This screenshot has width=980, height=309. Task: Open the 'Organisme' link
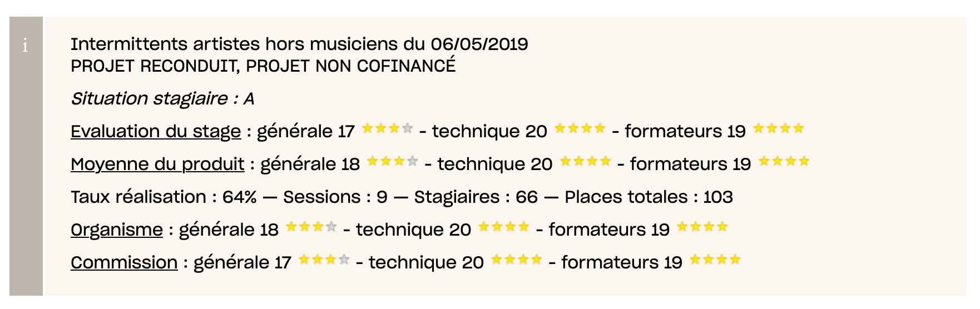click(117, 230)
